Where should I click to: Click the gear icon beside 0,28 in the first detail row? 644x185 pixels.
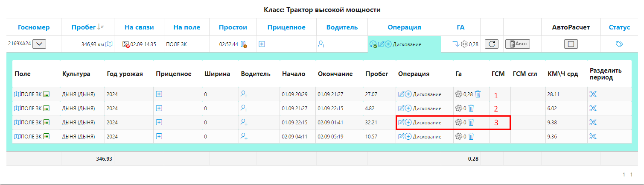tap(459, 94)
